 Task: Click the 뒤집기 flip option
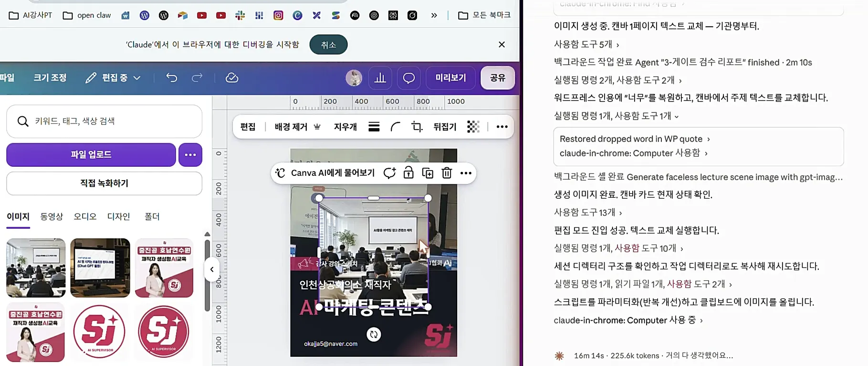[445, 127]
